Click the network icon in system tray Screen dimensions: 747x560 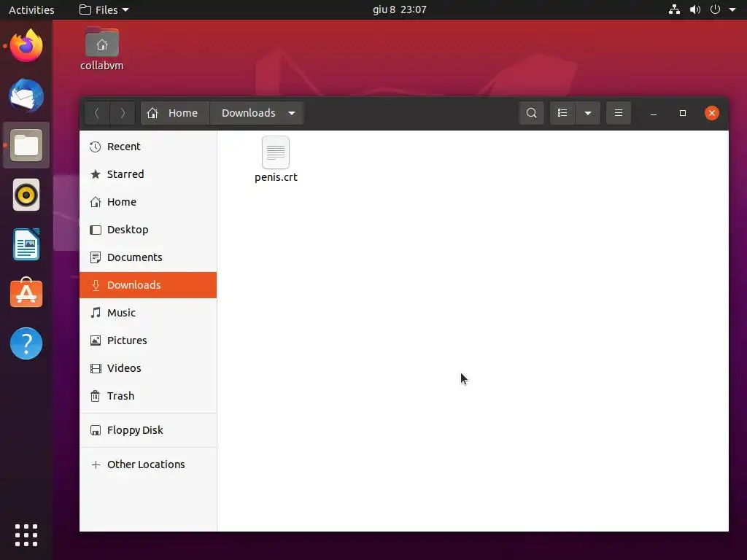pos(674,9)
